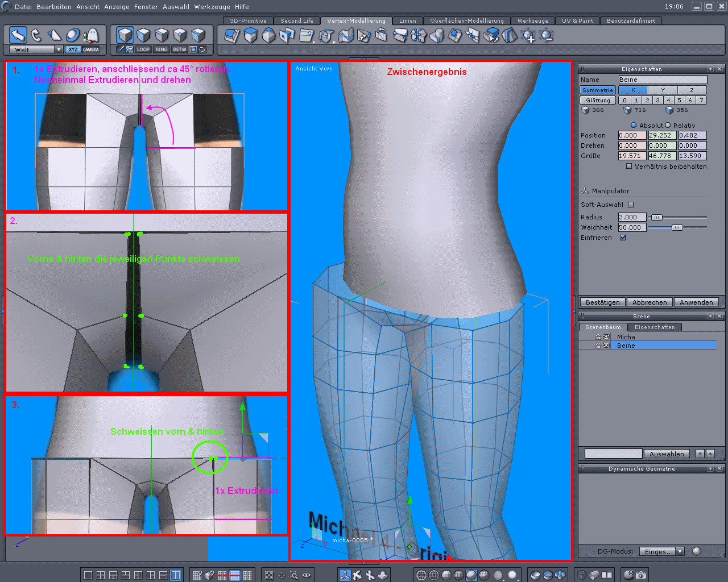728x582 pixels.
Task: Choose the rectangle marquee selection icon
Action: 193,49
